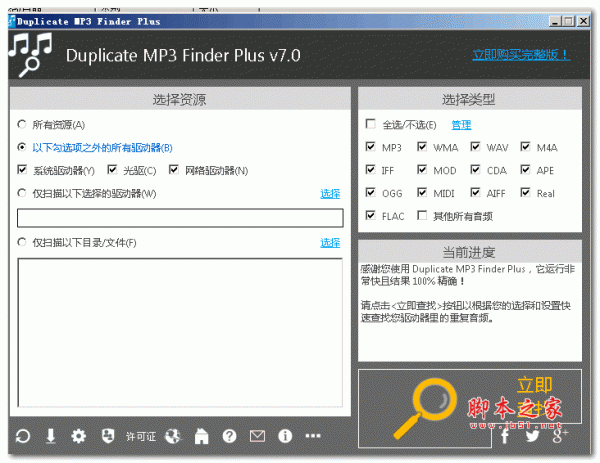
Task: Open the 许可证 license item
Action: (x=140, y=437)
